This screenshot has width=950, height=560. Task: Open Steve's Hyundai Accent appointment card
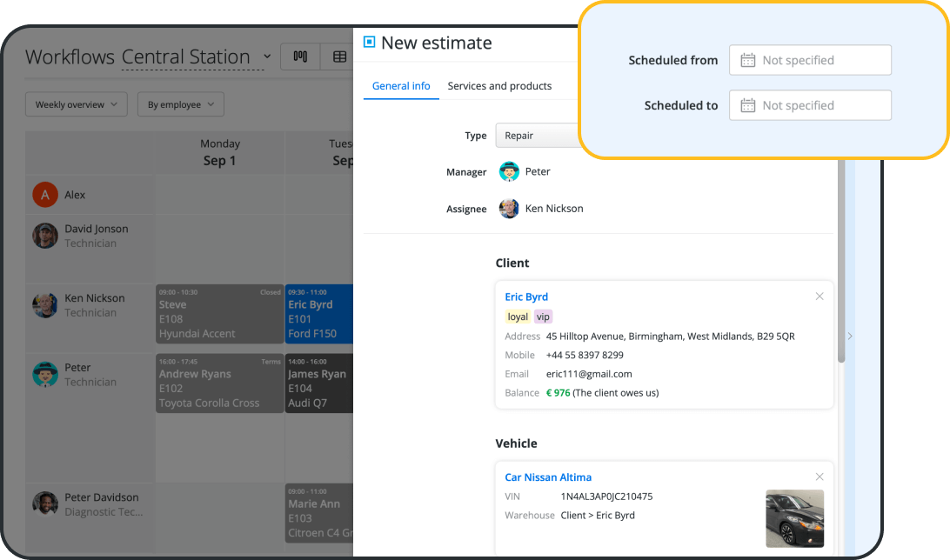click(219, 313)
